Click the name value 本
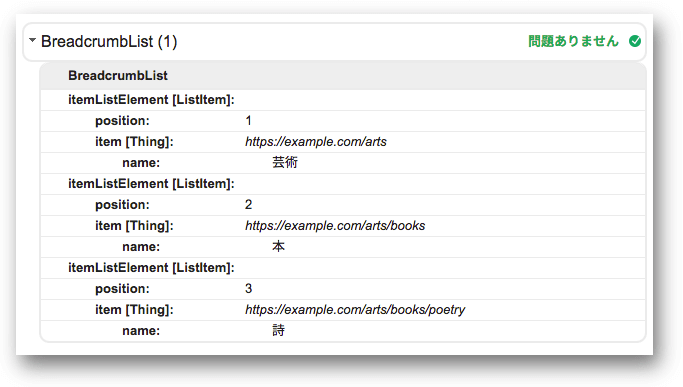The height and width of the screenshot is (387, 683). [278, 247]
